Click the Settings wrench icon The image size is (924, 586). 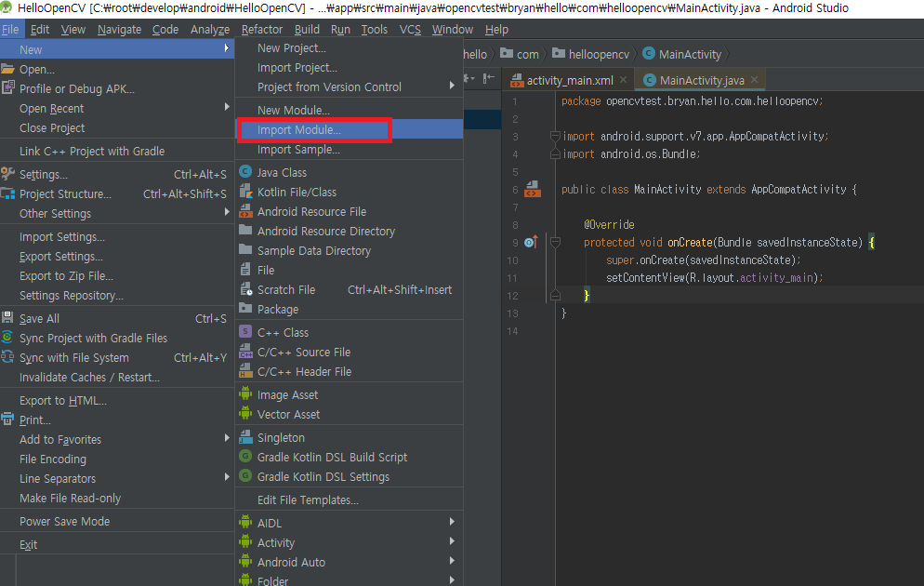7,174
